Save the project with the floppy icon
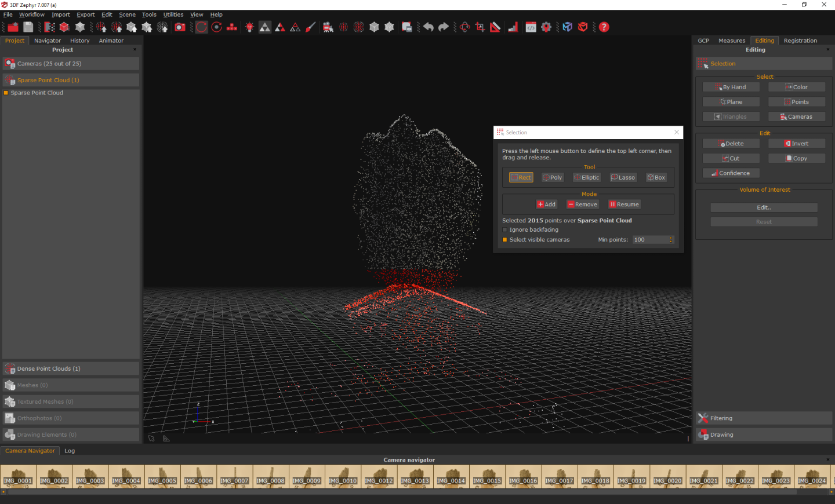 (28, 27)
